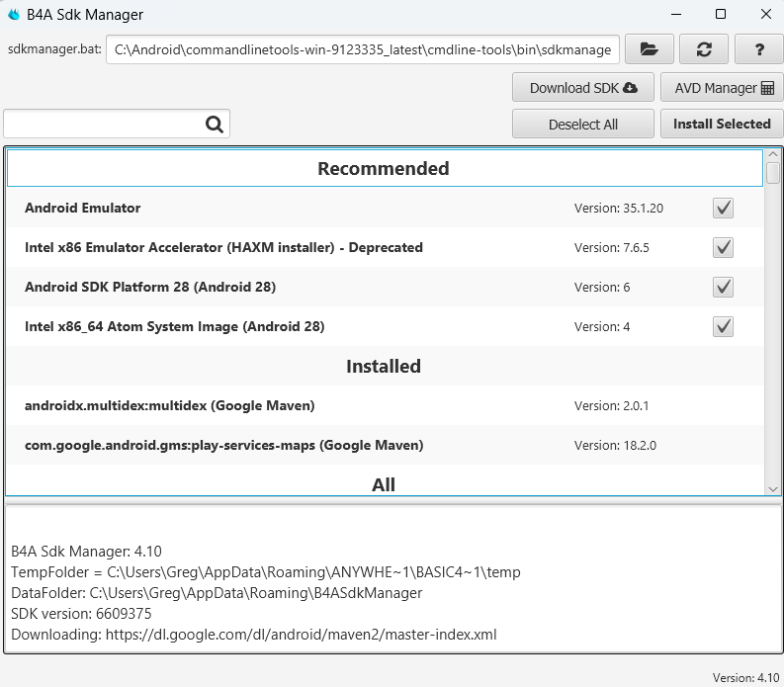The image size is (784, 687).
Task: Click Install Selected
Action: [722, 124]
